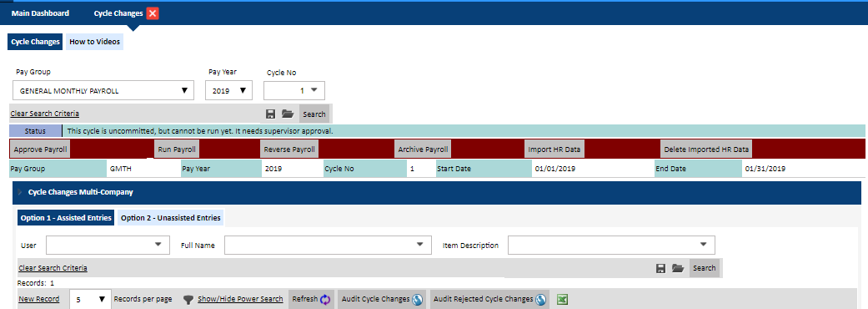
Task: Click top Clear Search Criteria link
Action: [x=44, y=114]
